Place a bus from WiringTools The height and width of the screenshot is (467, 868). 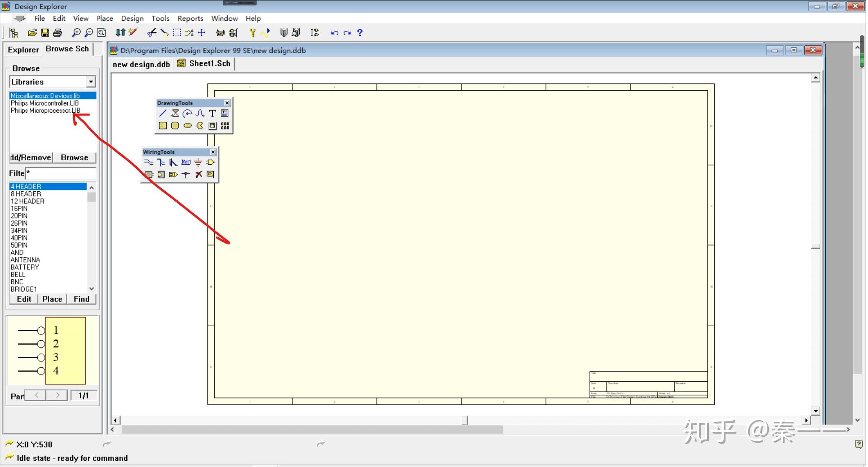[x=161, y=162]
